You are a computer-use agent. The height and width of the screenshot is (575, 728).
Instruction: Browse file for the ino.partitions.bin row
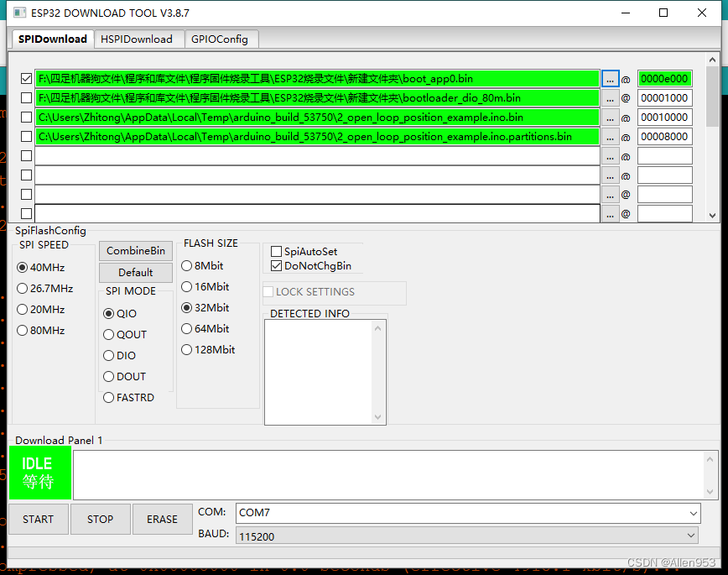[x=610, y=137]
